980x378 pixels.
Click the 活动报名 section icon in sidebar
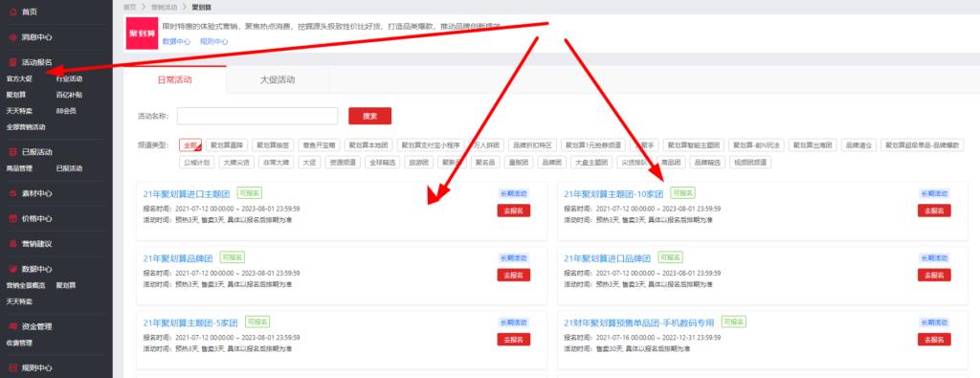point(13,62)
